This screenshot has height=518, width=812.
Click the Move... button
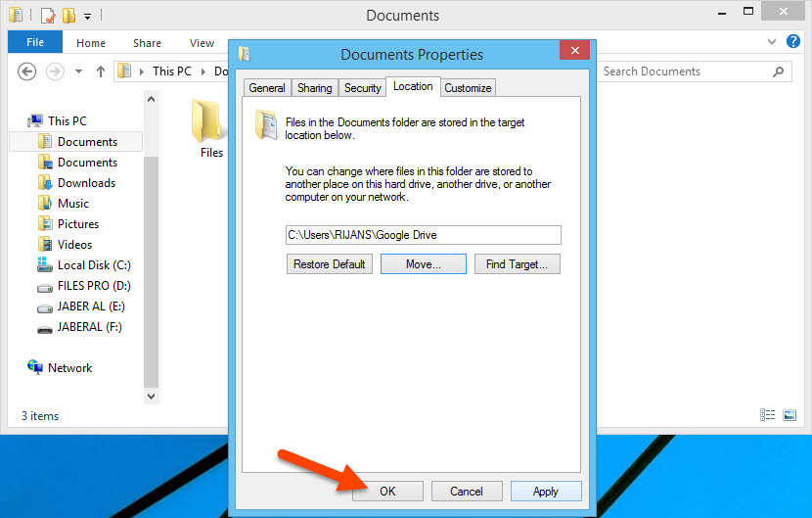tap(423, 264)
